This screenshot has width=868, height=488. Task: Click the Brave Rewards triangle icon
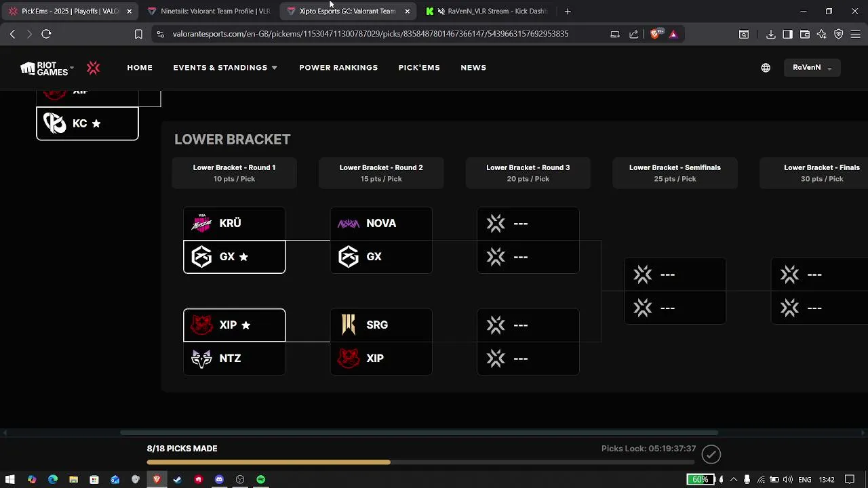click(673, 34)
